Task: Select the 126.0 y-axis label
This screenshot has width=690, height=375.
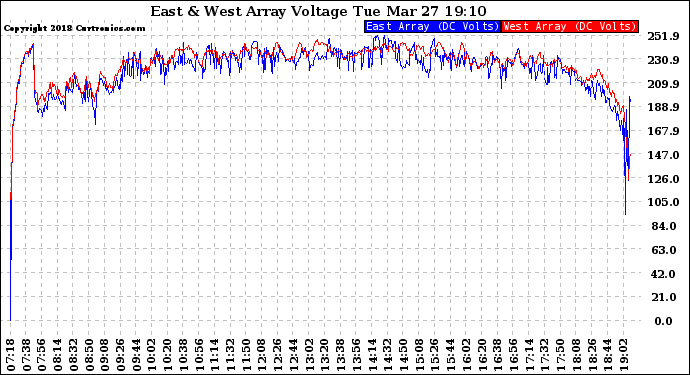Action: point(663,179)
